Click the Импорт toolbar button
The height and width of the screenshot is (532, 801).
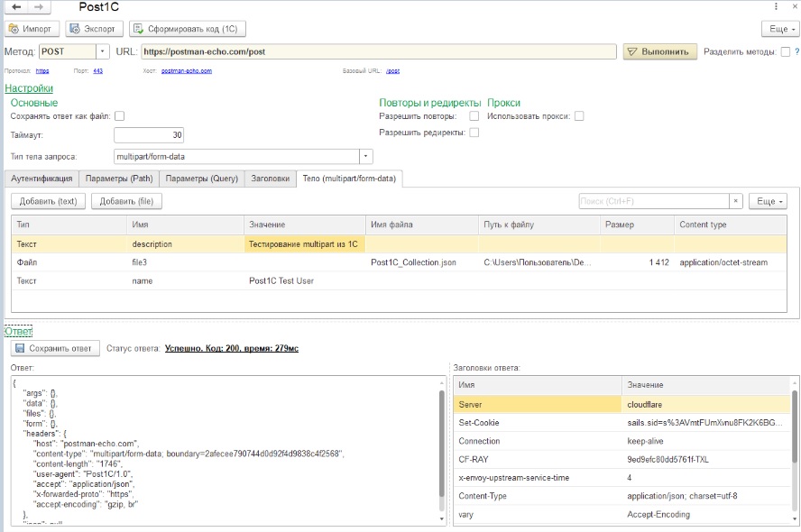32,29
